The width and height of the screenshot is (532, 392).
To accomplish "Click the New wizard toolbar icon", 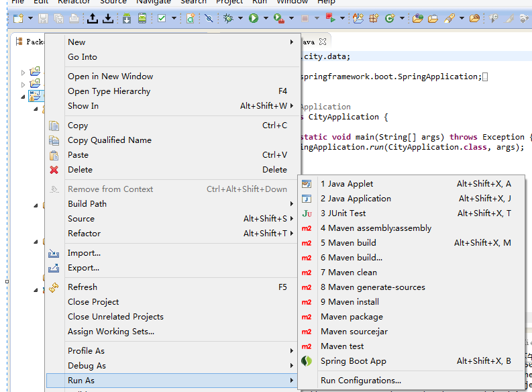I will click(18, 18).
